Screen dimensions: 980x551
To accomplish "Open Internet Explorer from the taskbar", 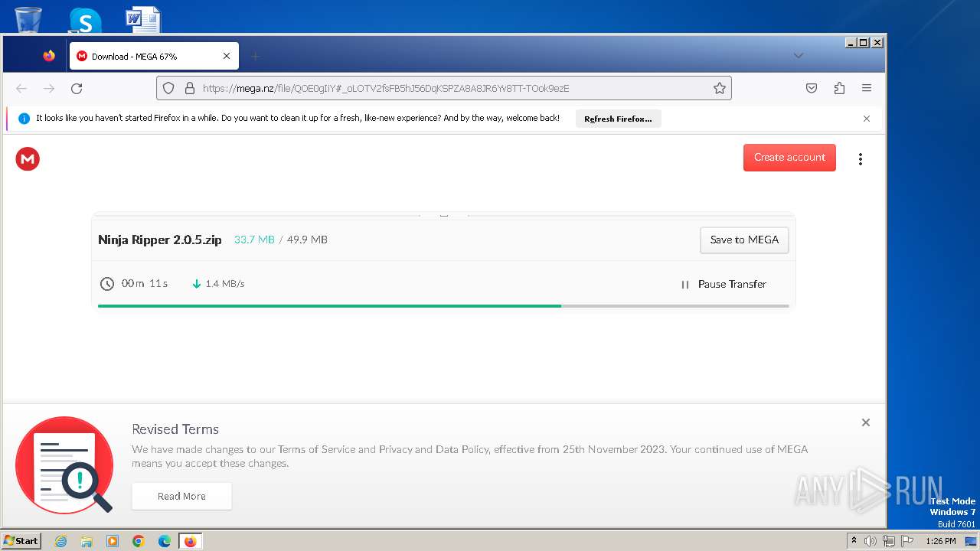I will tap(61, 541).
